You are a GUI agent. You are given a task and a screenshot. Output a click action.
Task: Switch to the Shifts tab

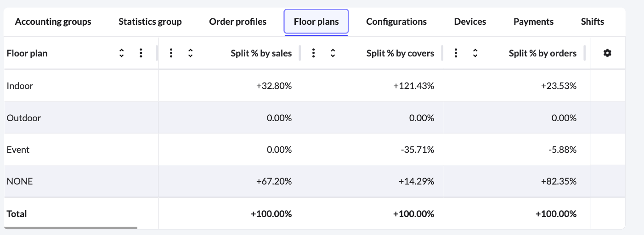click(x=592, y=22)
